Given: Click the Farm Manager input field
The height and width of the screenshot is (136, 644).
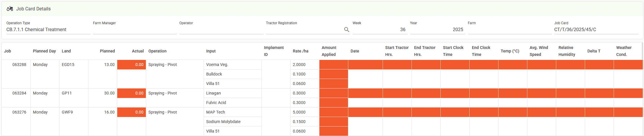Looking at the screenshot, I should click(135, 29).
